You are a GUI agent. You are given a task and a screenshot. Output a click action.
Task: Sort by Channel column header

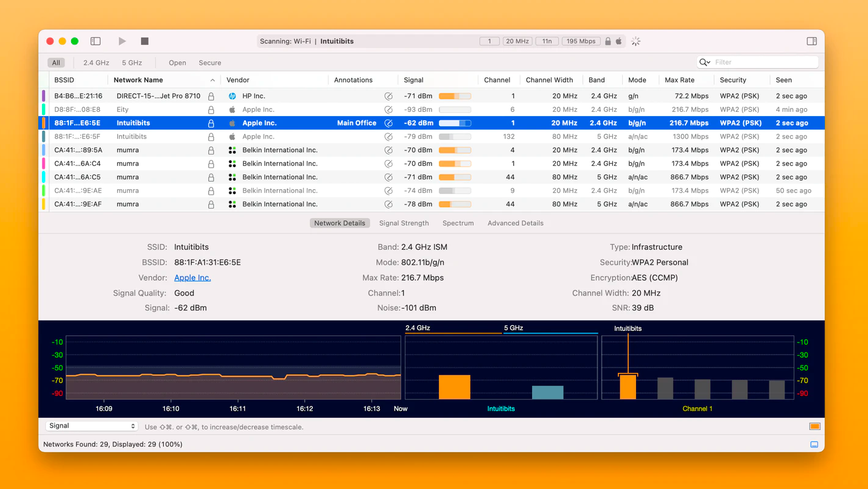point(497,80)
